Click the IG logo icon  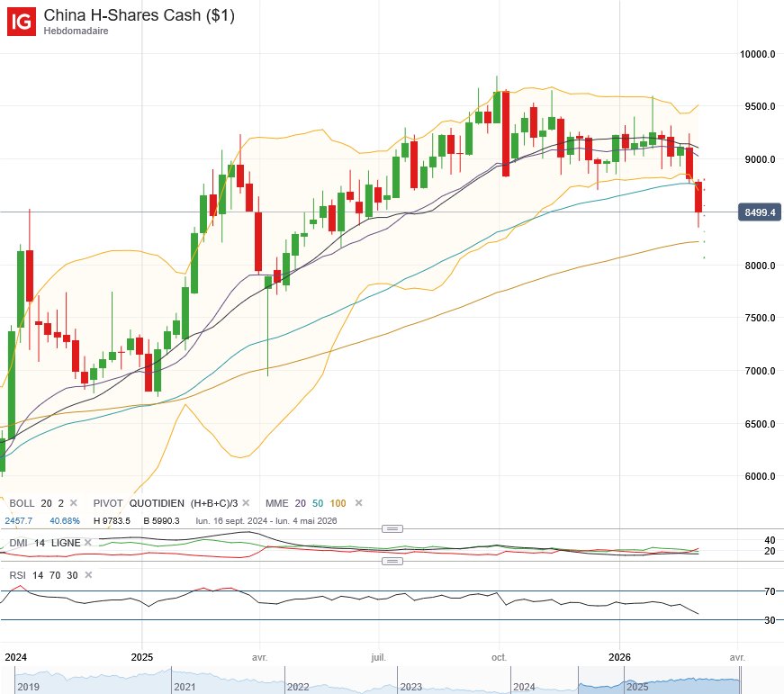[22, 22]
